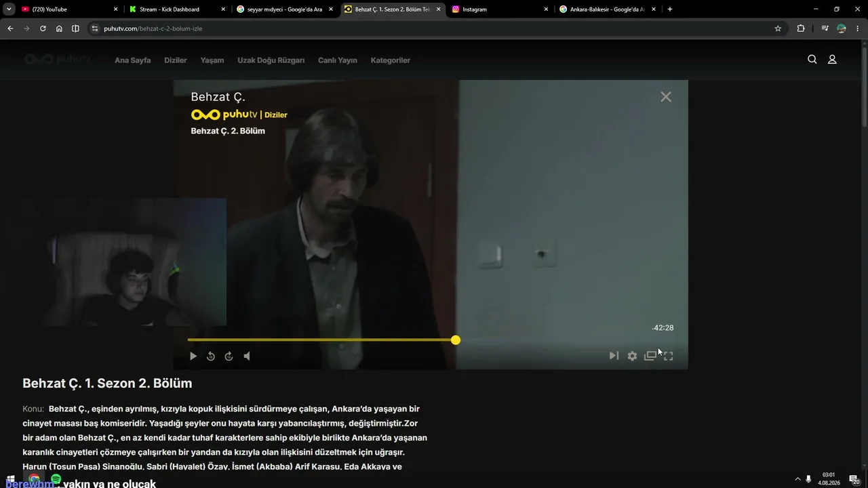The image size is (868, 488).
Task: Open the Chrome three-dot menu
Action: point(859,28)
